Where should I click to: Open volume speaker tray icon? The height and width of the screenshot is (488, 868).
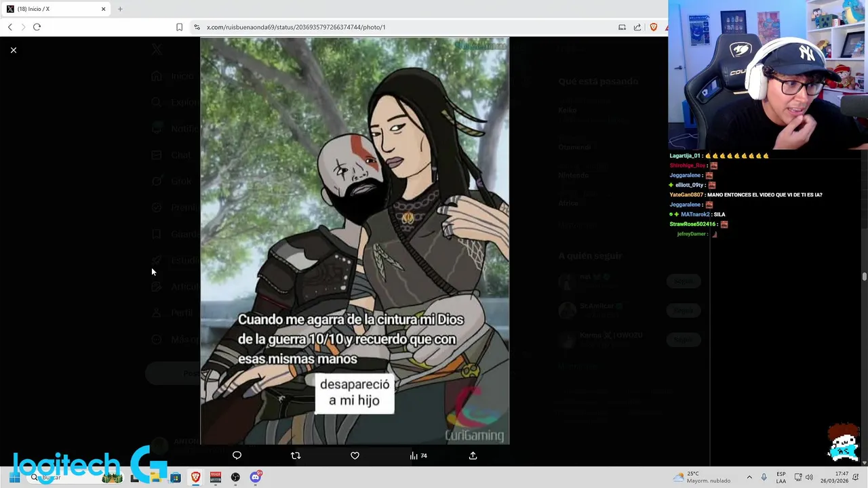coord(809,477)
